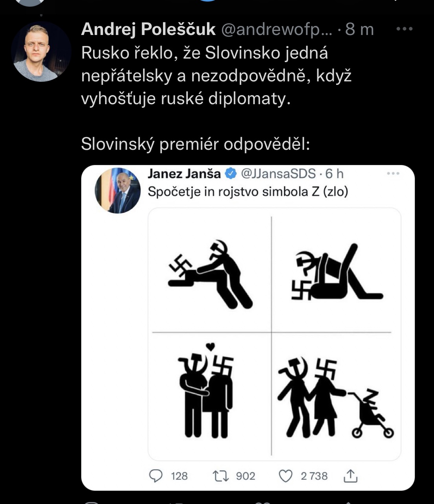Click the Janez Janša display name

184,173
